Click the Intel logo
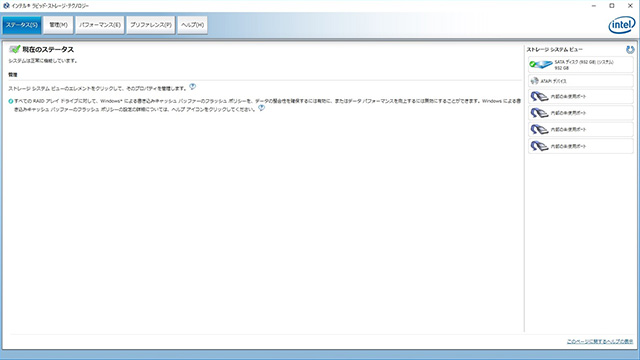Viewport: 640px width, 360px height. pyautogui.click(x=622, y=25)
